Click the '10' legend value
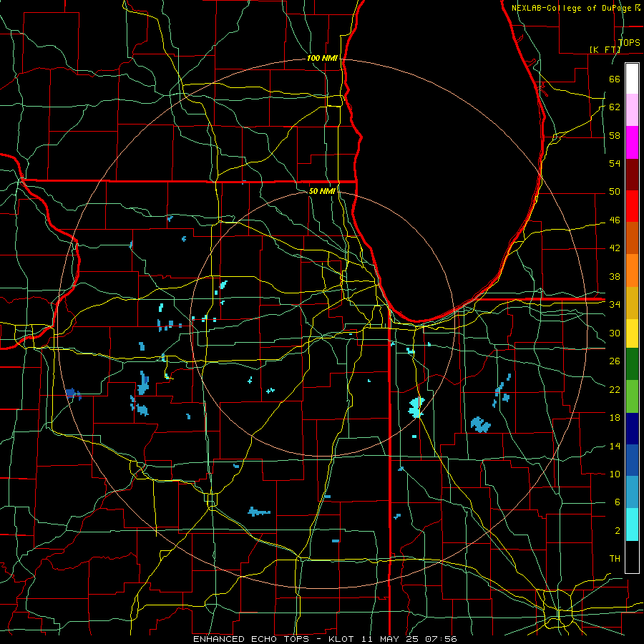 tap(615, 474)
